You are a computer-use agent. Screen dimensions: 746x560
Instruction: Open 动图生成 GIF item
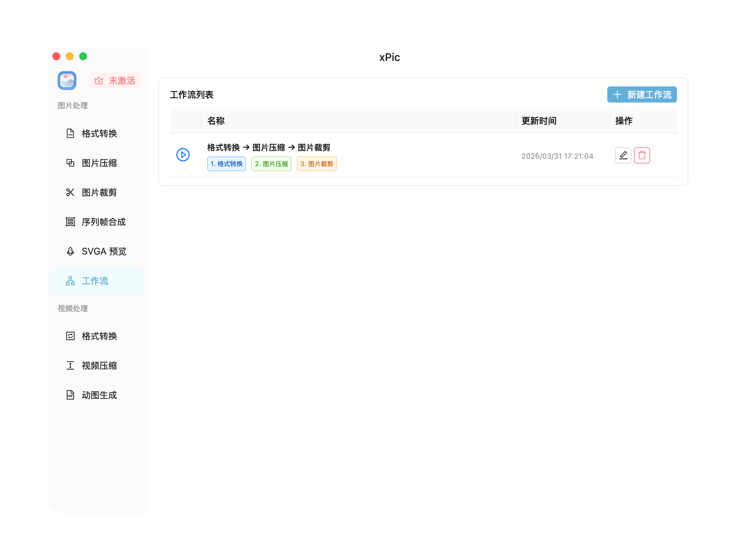(x=99, y=395)
